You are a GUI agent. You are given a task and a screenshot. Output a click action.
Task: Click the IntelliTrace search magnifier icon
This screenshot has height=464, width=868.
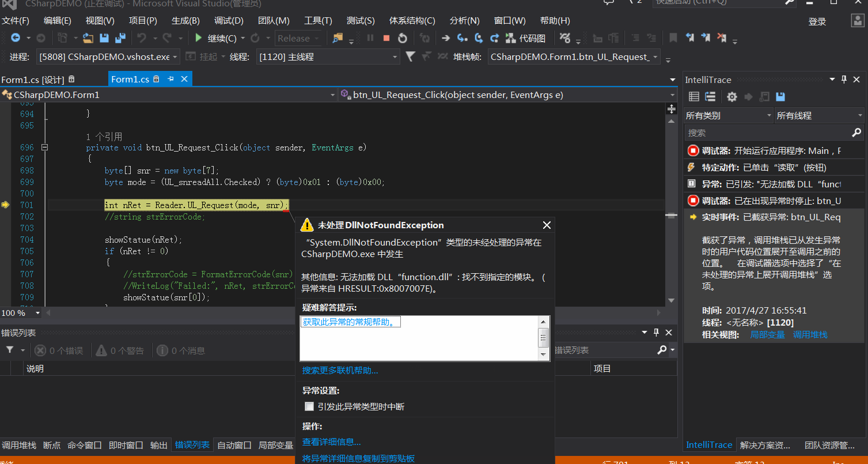click(856, 133)
